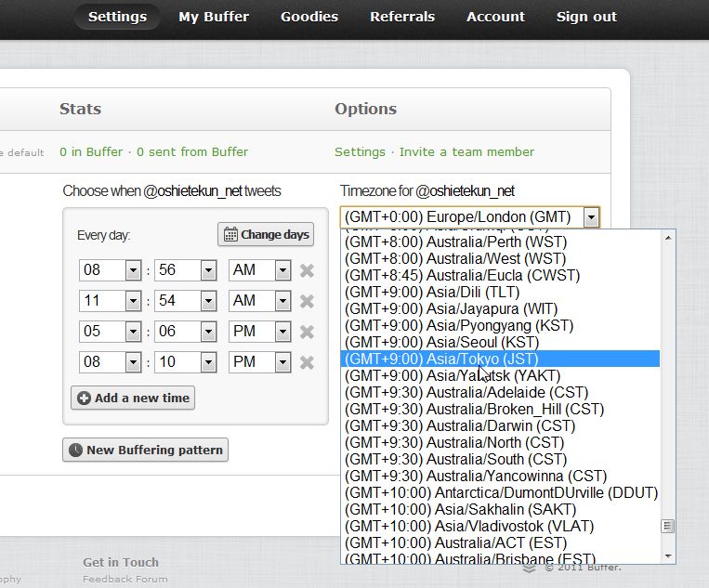
Task: Select Asia/Vladivostok (VLAT) timezone
Action: [500, 526]
